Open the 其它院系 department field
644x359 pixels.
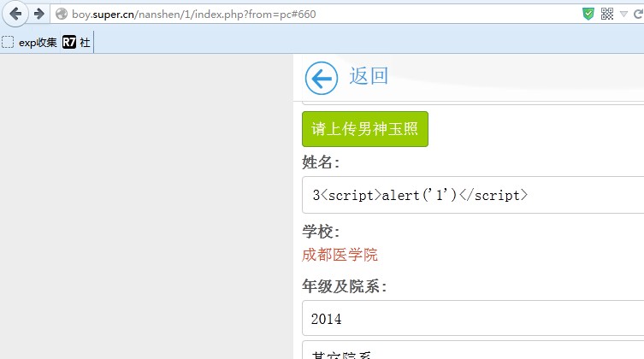(x=473, y=350)
